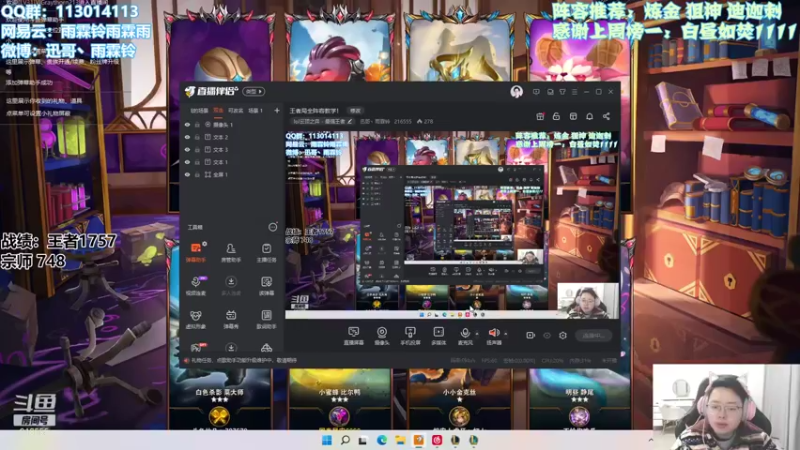Click the greyed download tool in toolbox second row
This screenshot has height=450, width=800.
click(231, 286)
